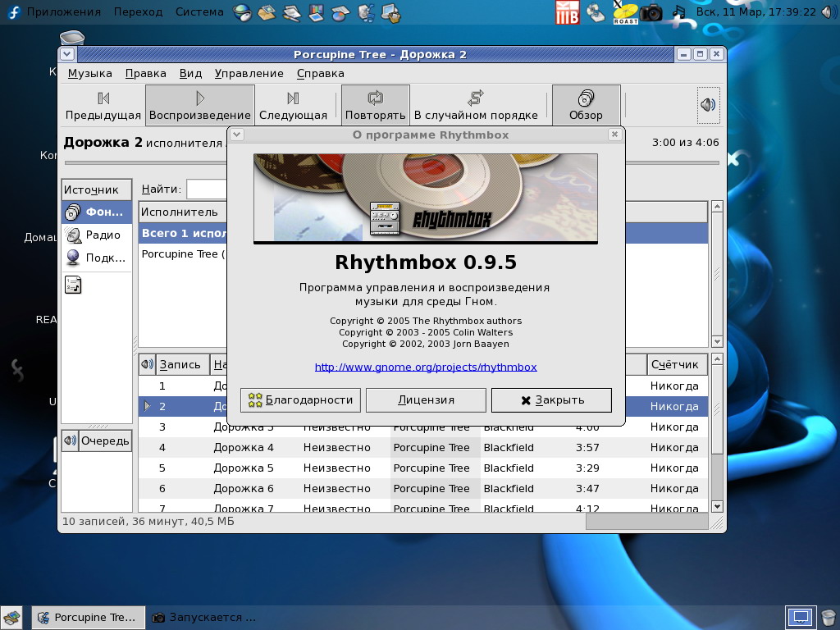This screenshot has width=840, height=630.
Task: Click the computer with basket panel icon
Action: (x=391, y=12)
